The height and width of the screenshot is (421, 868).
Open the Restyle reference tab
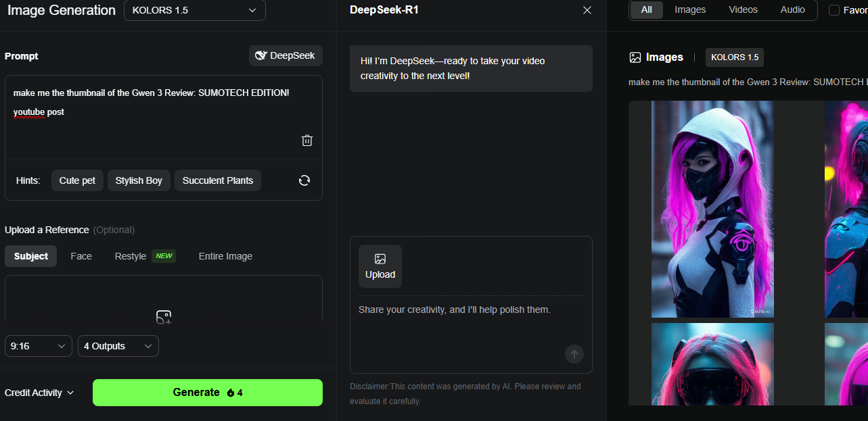131,256
